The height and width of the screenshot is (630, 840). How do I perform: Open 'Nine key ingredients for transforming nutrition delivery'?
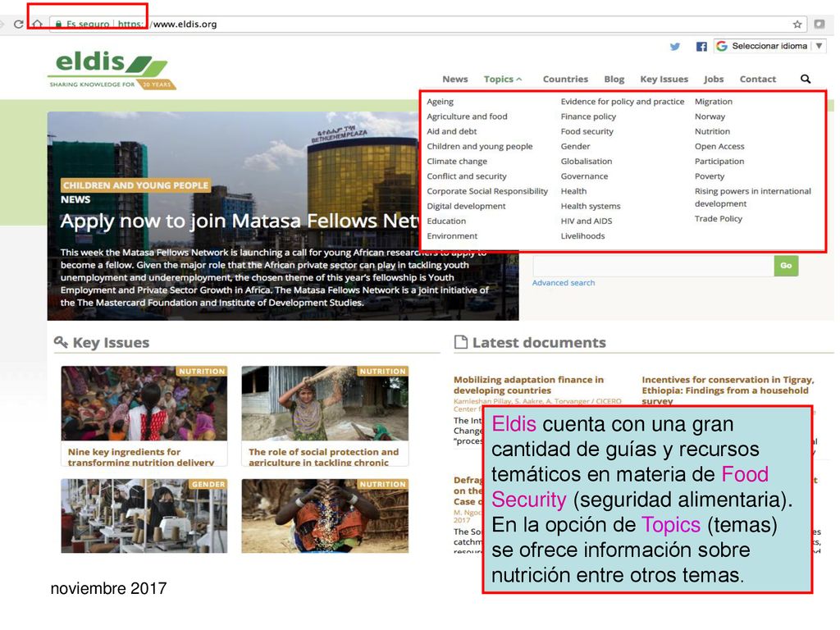tap(140, 457)
